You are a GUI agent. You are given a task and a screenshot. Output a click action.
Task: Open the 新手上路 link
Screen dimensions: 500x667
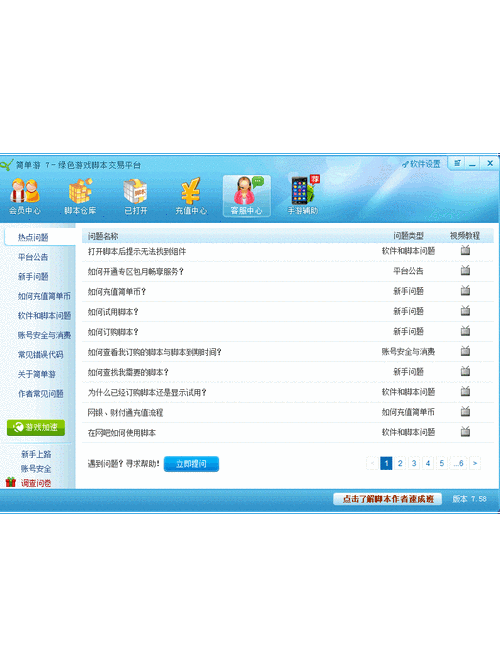click(x=36, y=454)
